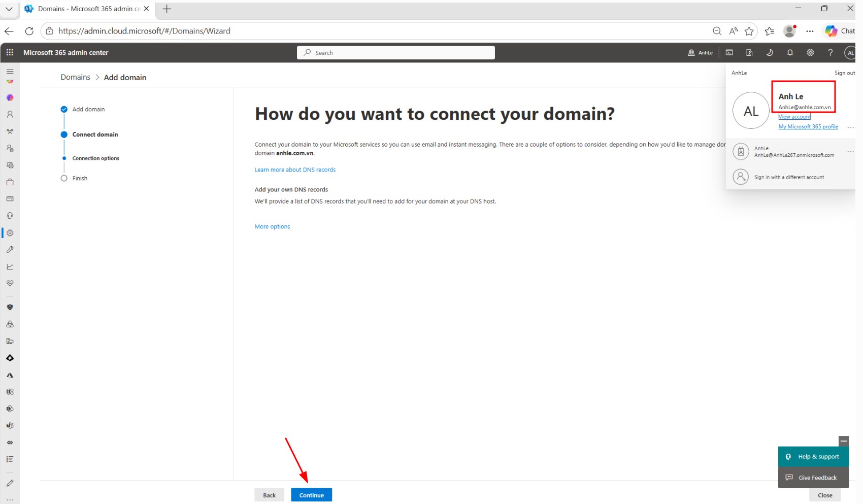Open Reports line chart icon
Viewport: 863px width, 504px height.
(x=10, y=266)
